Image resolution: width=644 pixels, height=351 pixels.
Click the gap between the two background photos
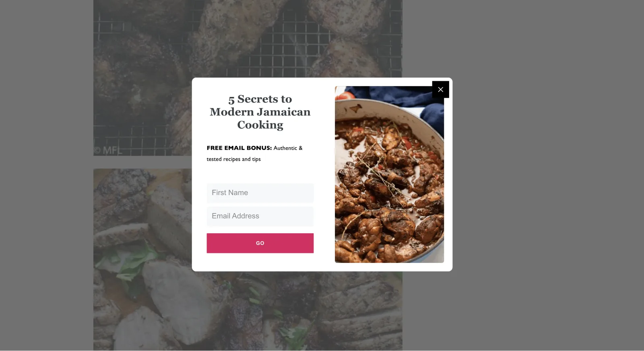tap(142, 162)
